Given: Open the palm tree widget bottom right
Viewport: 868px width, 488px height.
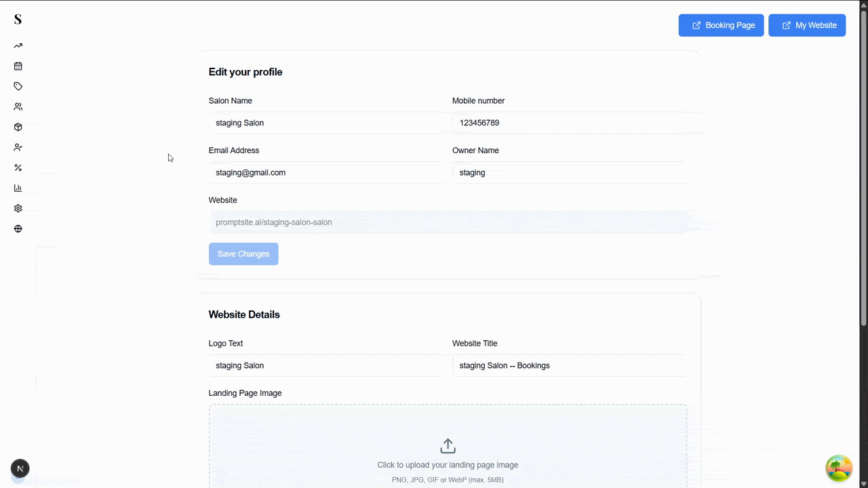Looking at the screenshot, I should 839,468.
